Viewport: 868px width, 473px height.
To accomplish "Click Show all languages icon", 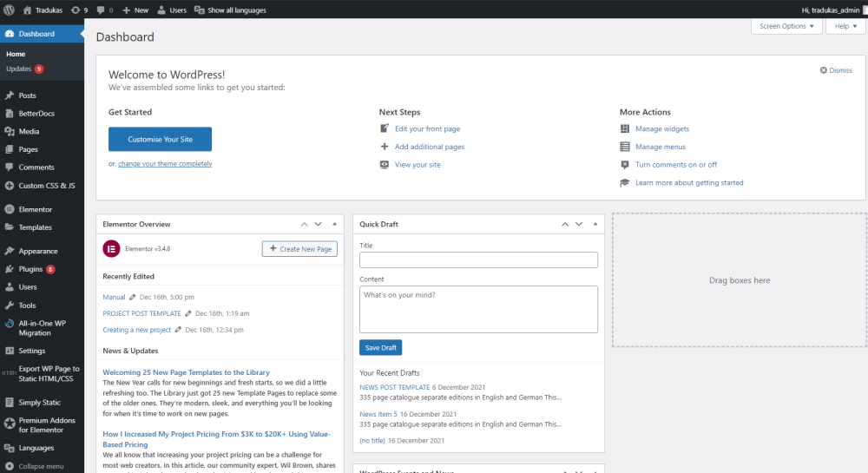I will pos(200,10).
